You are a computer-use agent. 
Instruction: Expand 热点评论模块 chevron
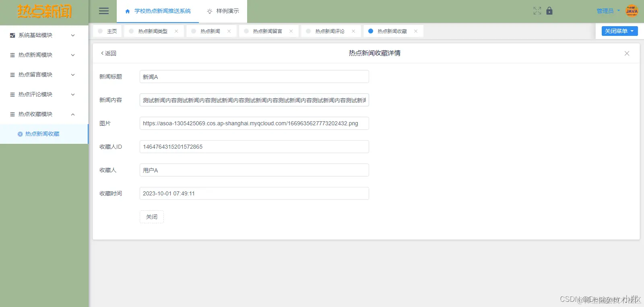73,95
